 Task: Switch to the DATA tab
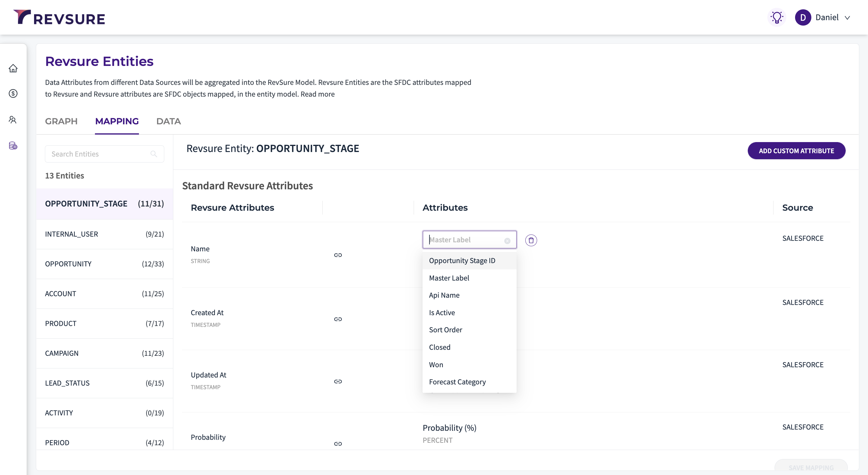tap(168, 121)
